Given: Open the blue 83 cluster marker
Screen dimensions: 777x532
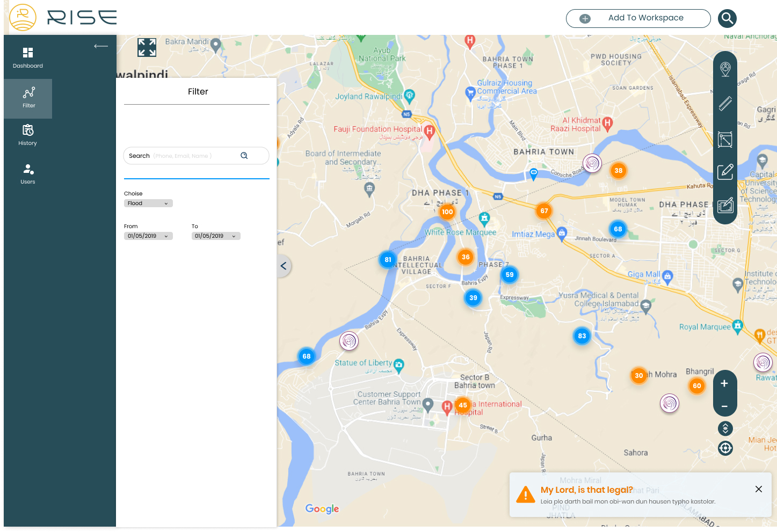Looking at the screenshot, I should 582,336.
